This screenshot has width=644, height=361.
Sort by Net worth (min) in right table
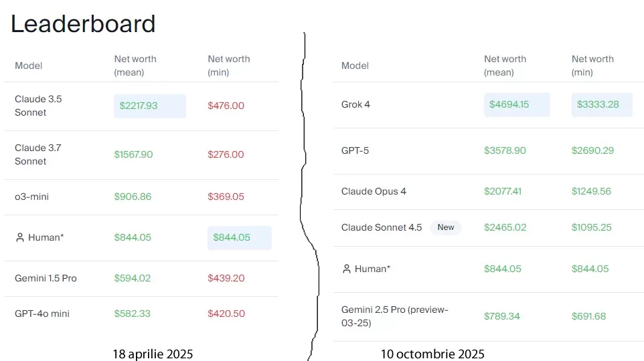click(x=592, y=66)
